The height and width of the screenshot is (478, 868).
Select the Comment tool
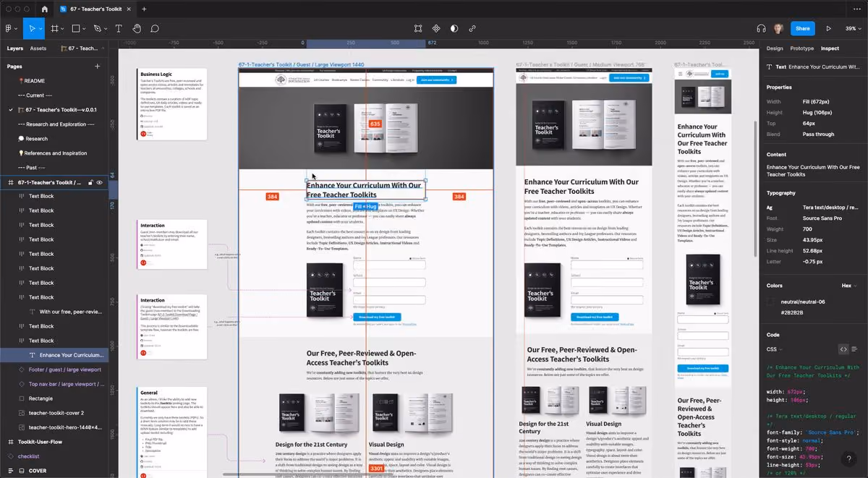(155, 28)
